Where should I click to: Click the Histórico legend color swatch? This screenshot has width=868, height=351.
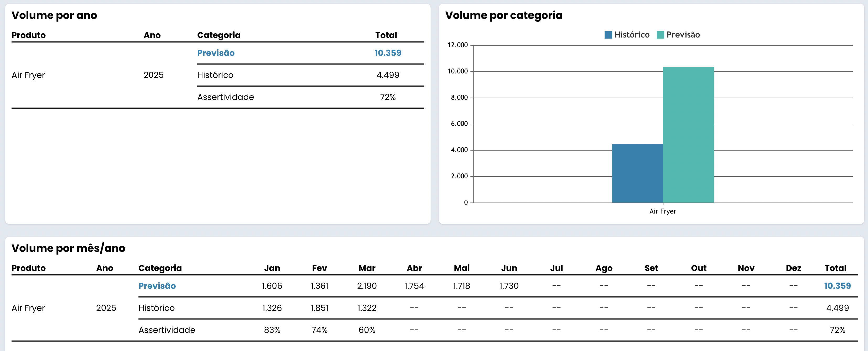point(608,35)
